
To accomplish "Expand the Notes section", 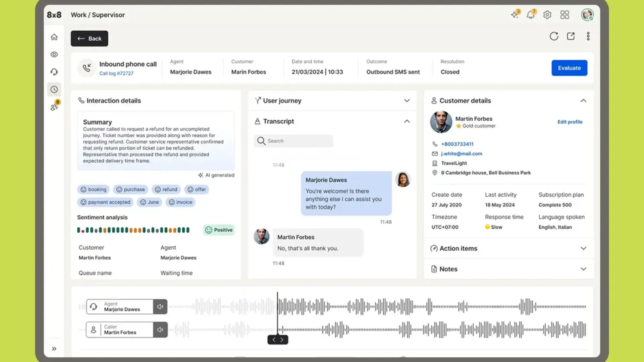I will click(583, 269).
